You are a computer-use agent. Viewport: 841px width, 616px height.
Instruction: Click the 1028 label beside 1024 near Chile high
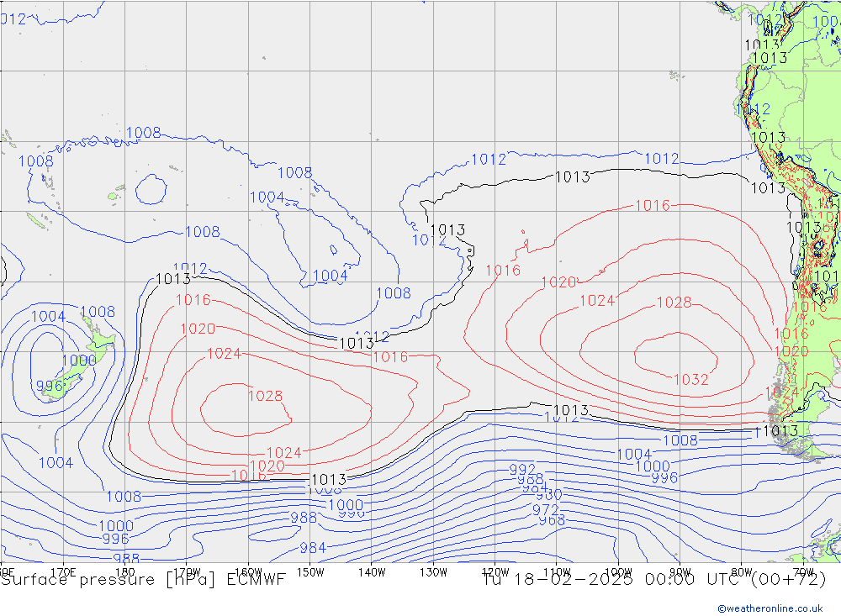674,303
